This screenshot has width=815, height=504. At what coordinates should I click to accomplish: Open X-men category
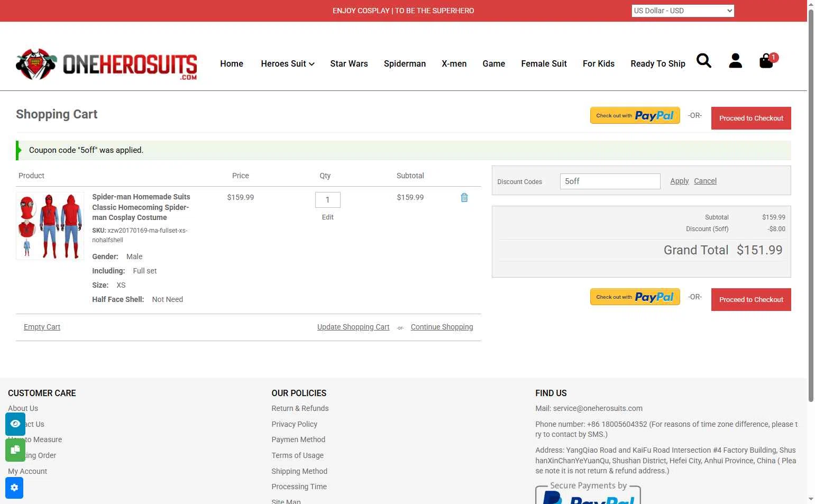(x=454, y=63)
